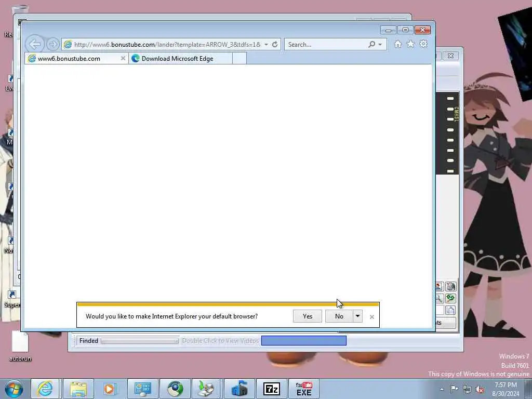Expand the No button dropdown arrow
Screen dimensions: 532x399
point(357,316)
